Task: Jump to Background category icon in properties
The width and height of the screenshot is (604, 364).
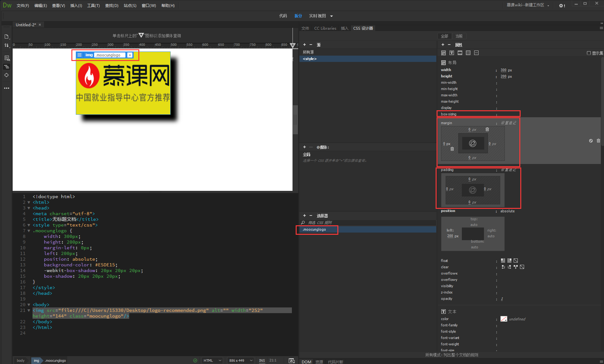Action: pos(468,53)
